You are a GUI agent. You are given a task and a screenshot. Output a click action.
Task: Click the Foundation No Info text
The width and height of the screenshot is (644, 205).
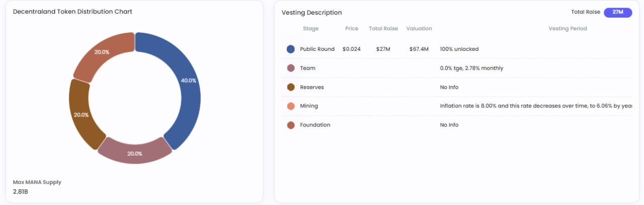449,125
